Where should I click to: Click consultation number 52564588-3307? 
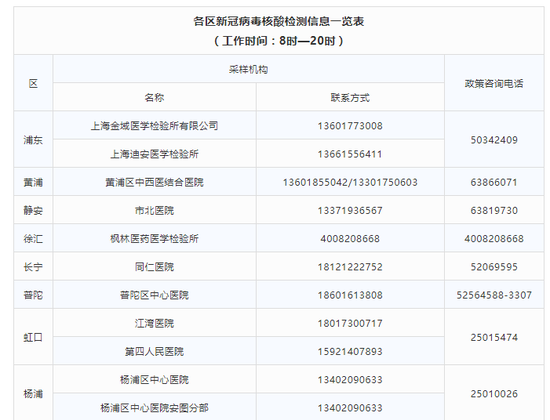(494, 295)
